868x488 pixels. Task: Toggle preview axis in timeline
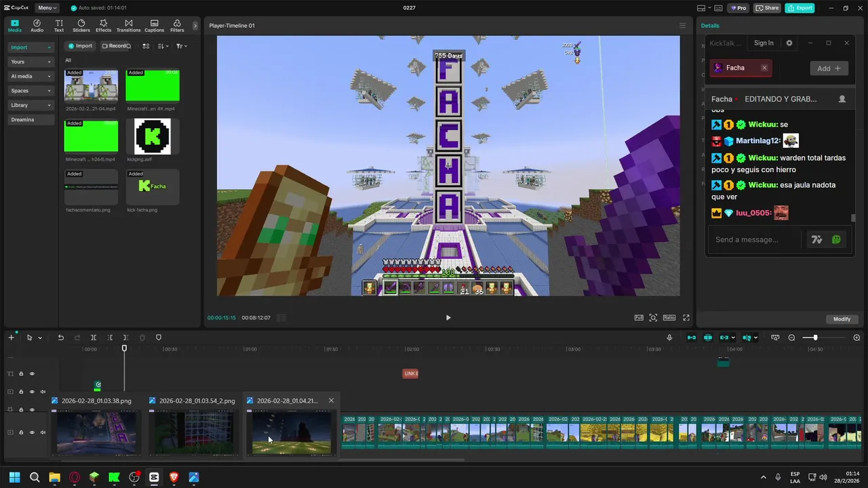747,338
